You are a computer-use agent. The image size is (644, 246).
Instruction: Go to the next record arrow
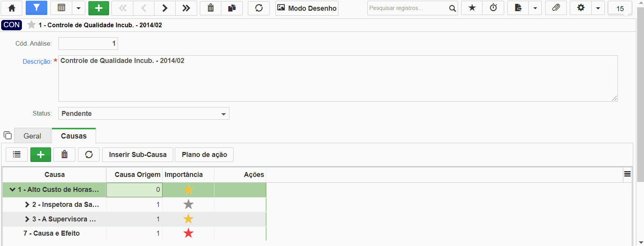point(165,8)
